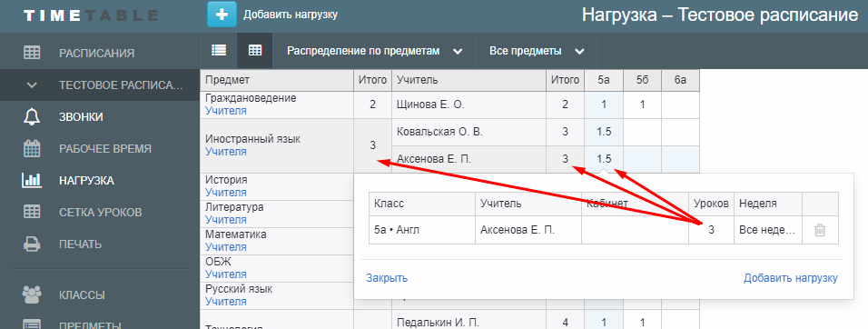Open Нагрузка menu item

pos(86,181)
